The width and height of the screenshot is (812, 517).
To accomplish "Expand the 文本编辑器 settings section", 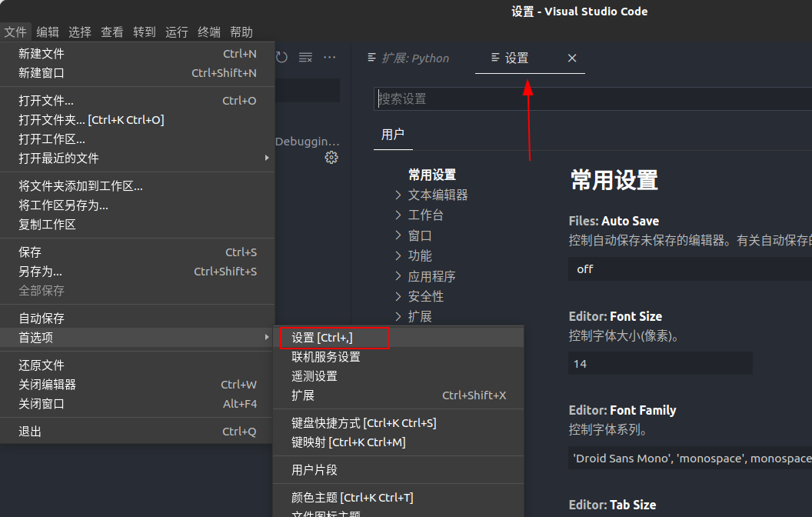I will click(438, 195).
